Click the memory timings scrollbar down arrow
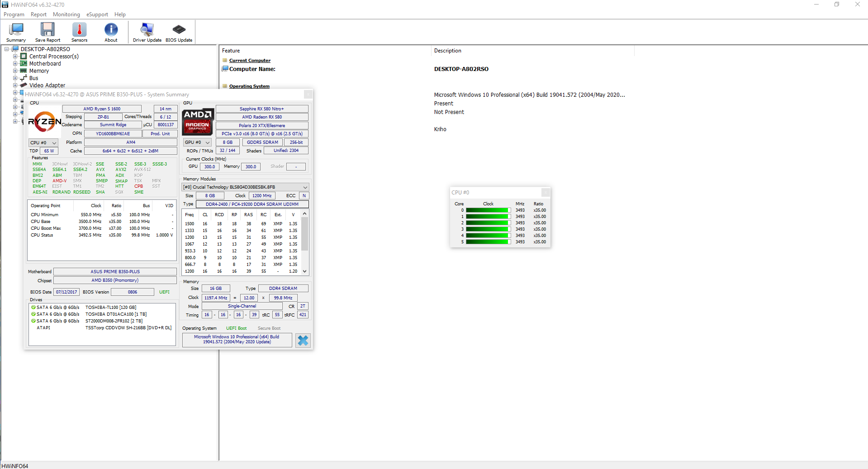 (x=305, y=271)
